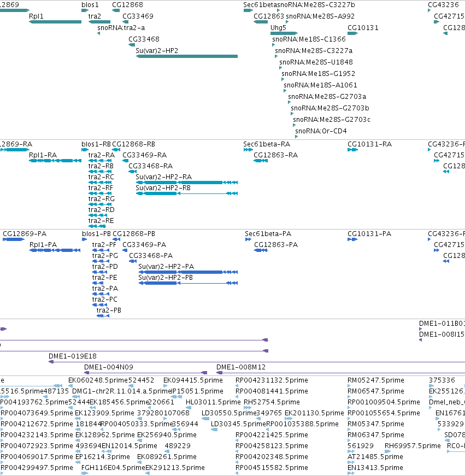Click the Rpl1 gene feature label

click(36, 16)
